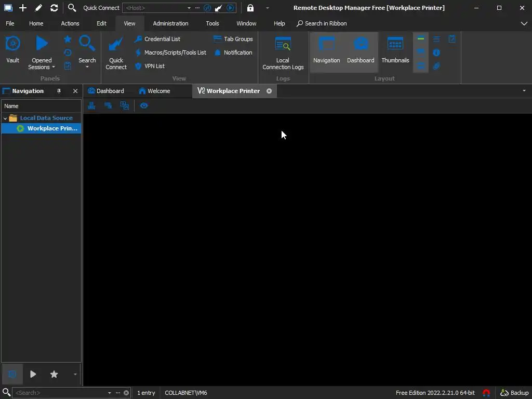The width and height of the screenshot is (532, 399).
Task: Open the Quick Connect host dropdown arrow
Action: [x=189, y=8]
